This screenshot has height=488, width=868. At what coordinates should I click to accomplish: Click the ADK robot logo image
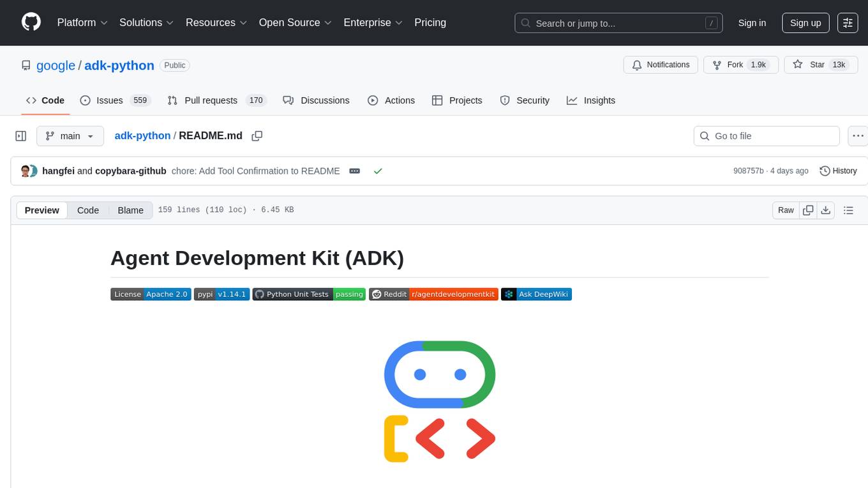click(x=440, y=401)
